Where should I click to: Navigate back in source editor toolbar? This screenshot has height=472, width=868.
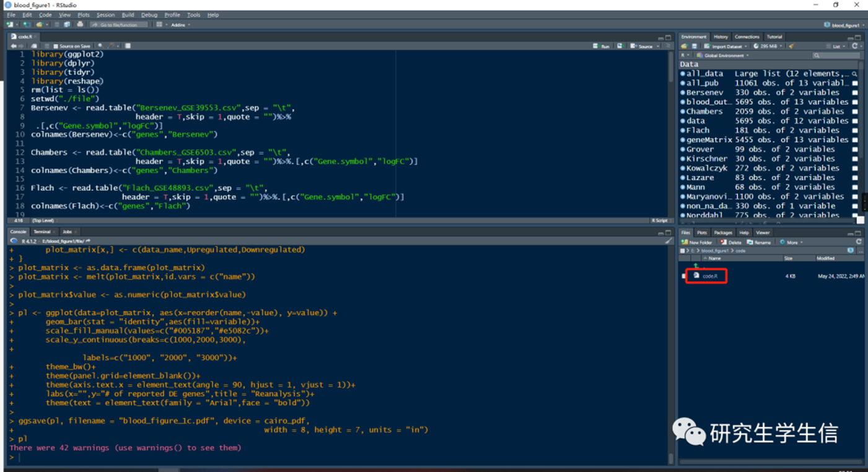tap(14, 46)
